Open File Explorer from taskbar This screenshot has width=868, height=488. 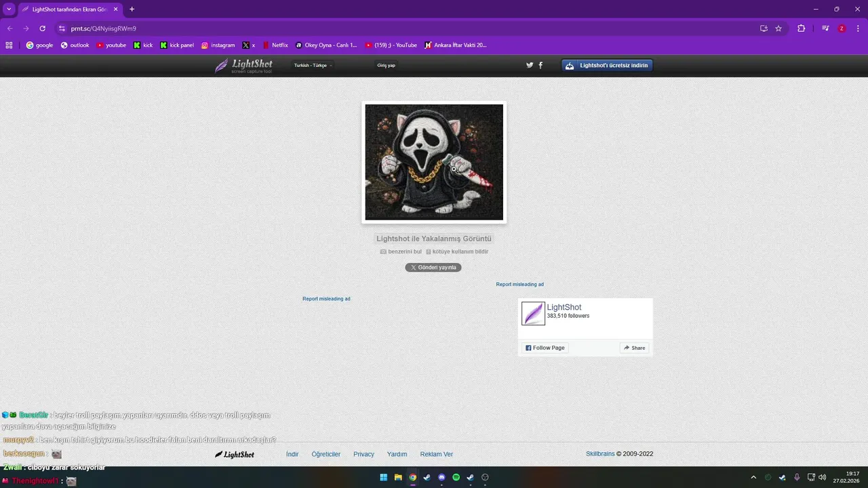coord(398,477)
